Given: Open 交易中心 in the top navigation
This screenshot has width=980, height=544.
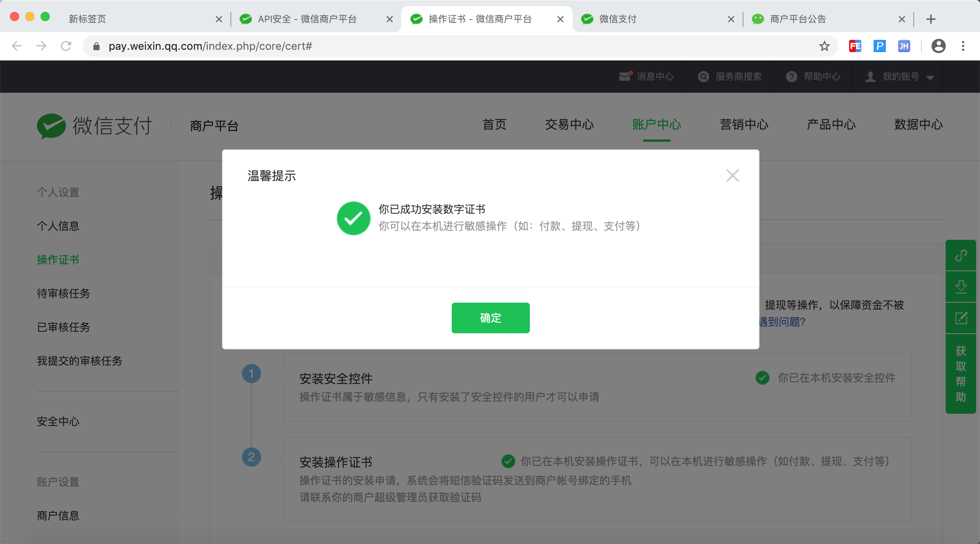Looking at the screenshot, I should (x=569, y=125).
